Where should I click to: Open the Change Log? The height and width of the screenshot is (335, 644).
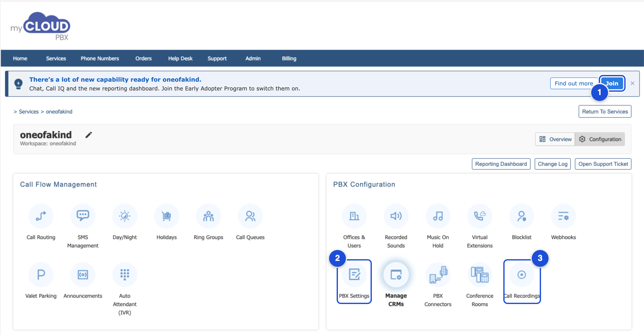pos(553,164)
